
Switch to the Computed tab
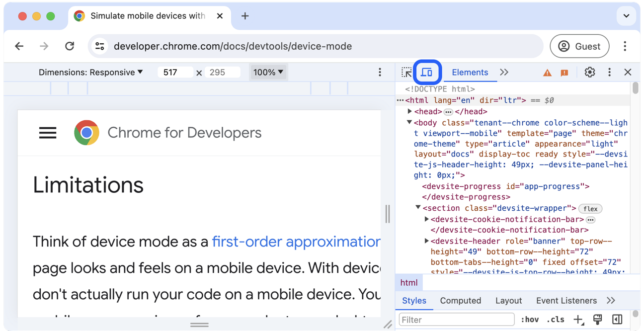point(460,301)
